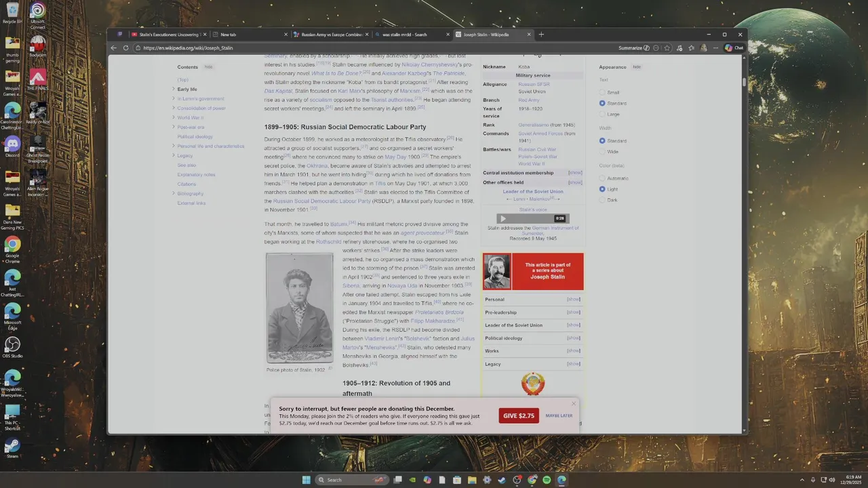This screenshot has width=868, height=488.
Task: Expand 'In Lenin's government' contents section
Action: (174, 98)
